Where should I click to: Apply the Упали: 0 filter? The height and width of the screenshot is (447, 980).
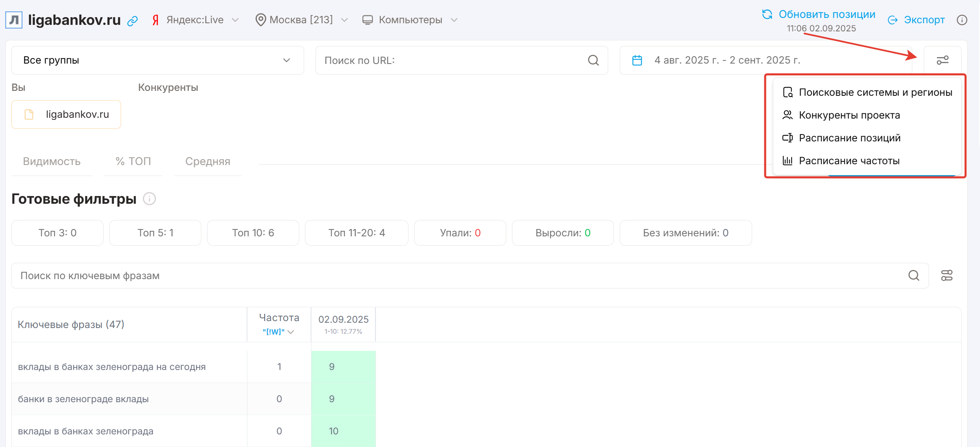point(460,233)
